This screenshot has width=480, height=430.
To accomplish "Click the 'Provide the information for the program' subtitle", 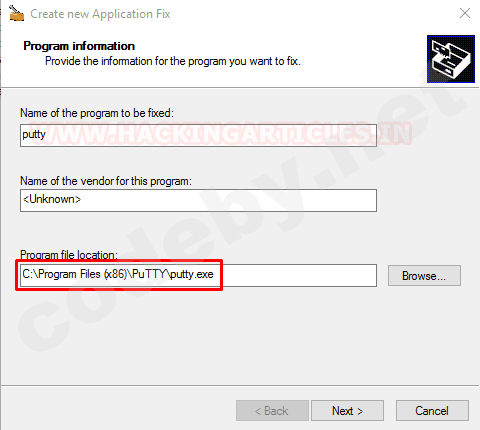I will pyautogui.click(x=173, y=61).
